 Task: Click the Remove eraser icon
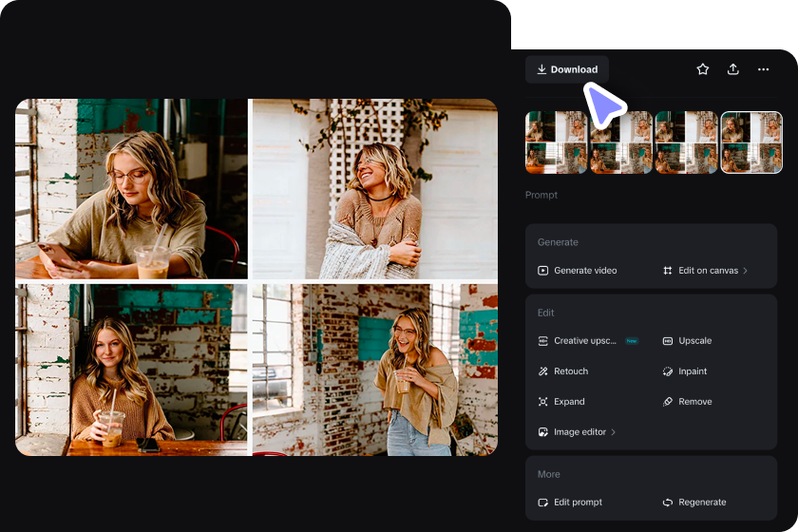tap(668, 402)
